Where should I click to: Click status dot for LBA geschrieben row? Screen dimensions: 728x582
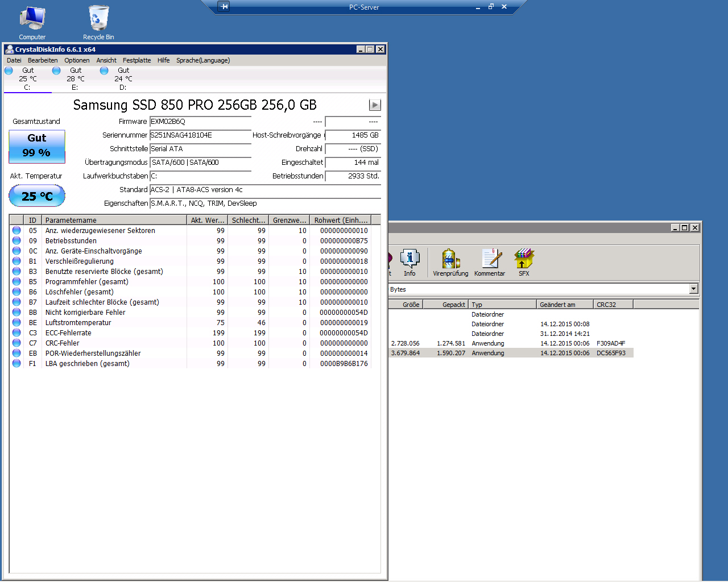[16, 363]
